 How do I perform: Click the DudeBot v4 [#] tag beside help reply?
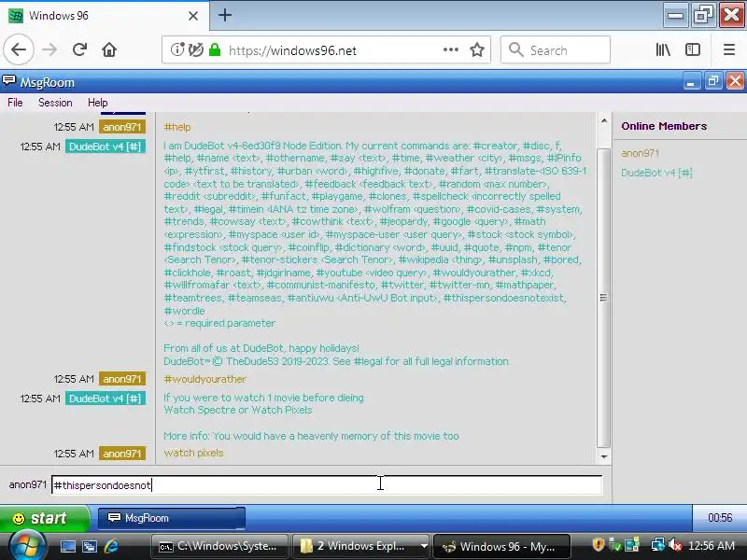coord(105,147)
